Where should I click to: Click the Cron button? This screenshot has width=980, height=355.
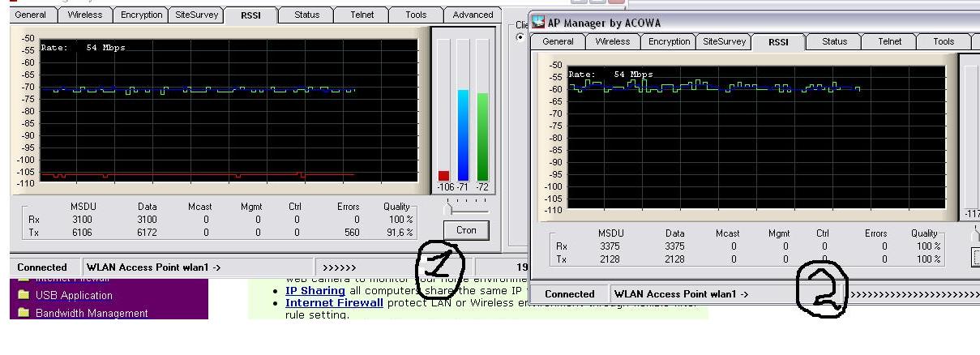pyautogui.click(x=466, y=230)
